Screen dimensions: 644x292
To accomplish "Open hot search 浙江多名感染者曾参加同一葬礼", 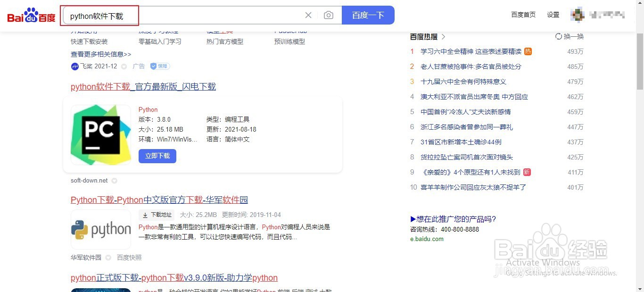I will point(467,127).
